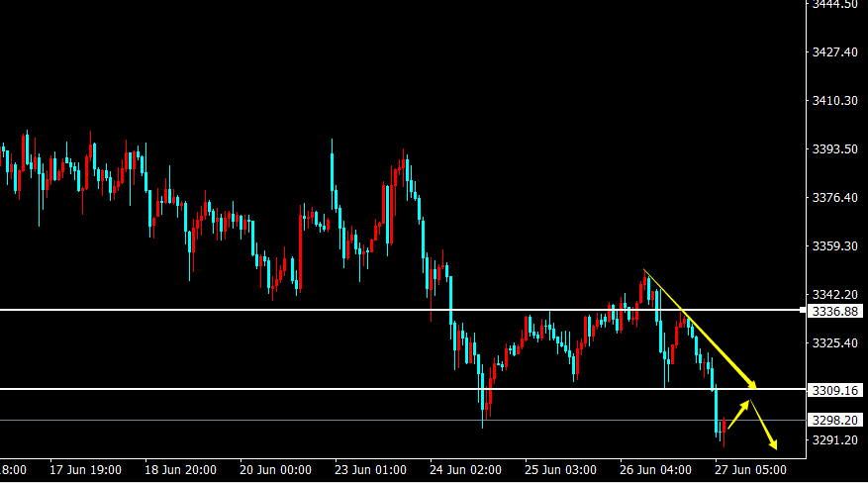Click the 3410.30 price scale value
Viewport: 868px width, 483px height.
tap(834, 101)
